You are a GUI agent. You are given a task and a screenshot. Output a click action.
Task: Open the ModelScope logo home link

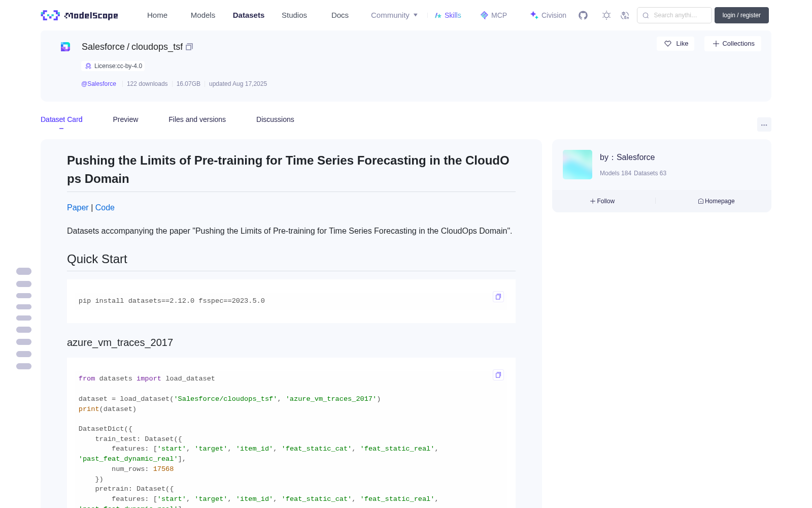[80, 15]
